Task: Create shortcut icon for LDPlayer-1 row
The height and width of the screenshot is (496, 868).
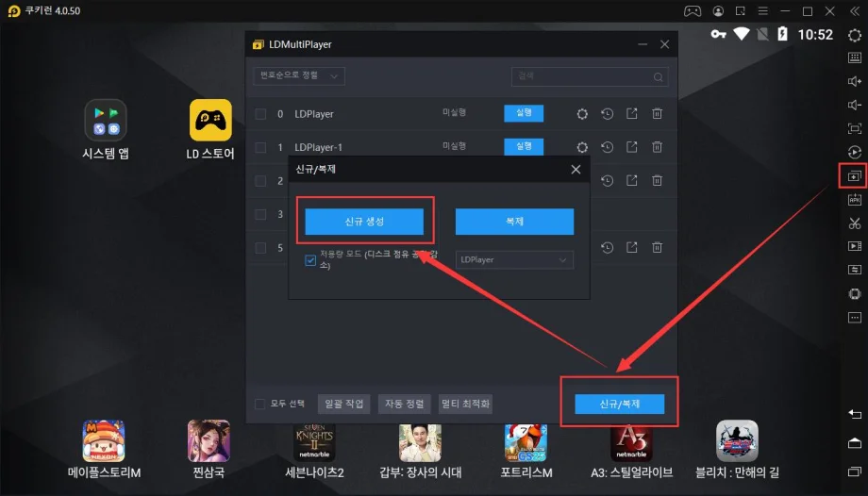Action: [631, 147]
